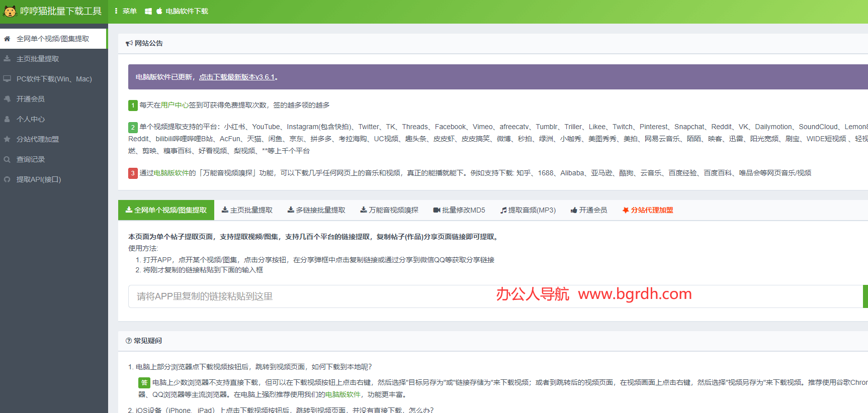
Task: Open 电脑软件下载 header link
Action: coord(187,11)
